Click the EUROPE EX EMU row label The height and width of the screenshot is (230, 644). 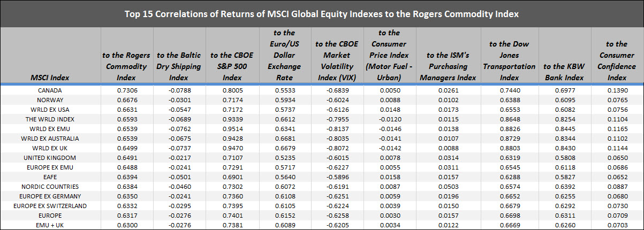(x=50, y=167)
